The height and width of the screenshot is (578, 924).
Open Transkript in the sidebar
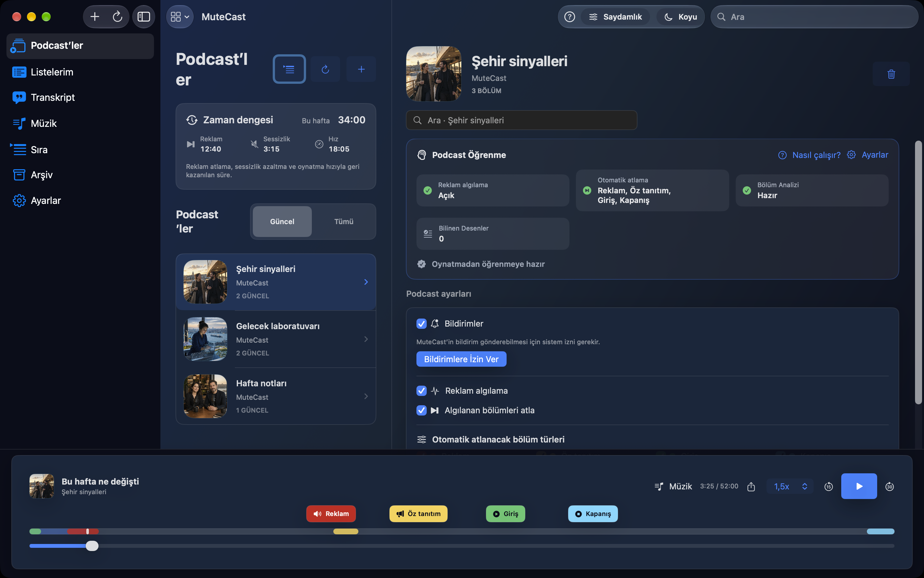pos(80,98)
